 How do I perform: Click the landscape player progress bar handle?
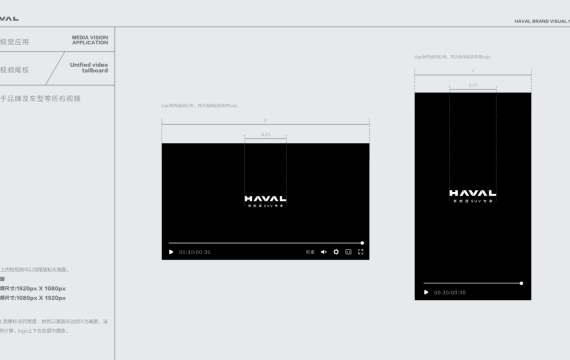coord(362,243)
